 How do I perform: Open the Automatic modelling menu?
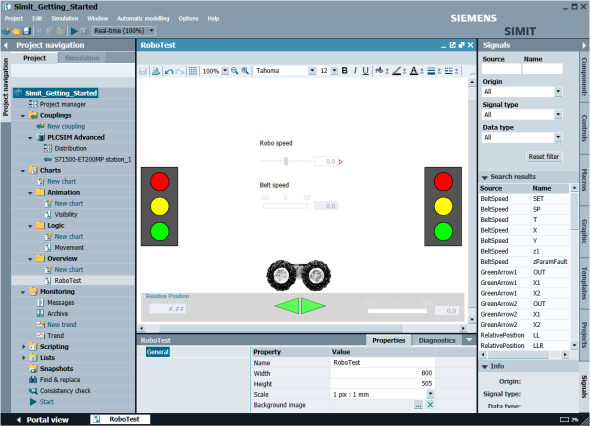click(143, 18)
